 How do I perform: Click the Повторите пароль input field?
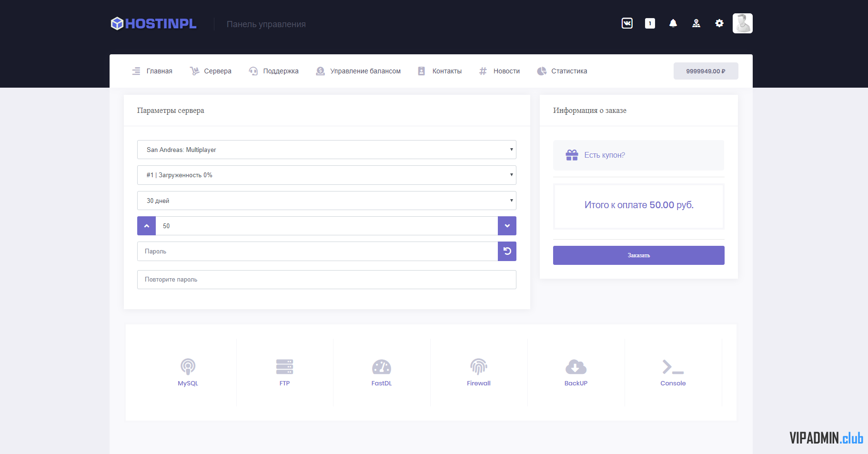326,280
